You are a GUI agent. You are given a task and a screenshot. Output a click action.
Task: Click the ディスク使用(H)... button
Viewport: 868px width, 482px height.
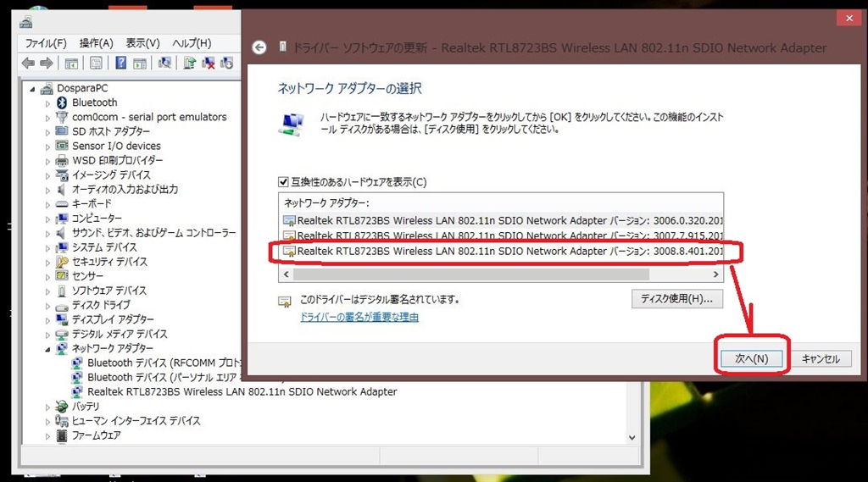(x=677, y=299)
